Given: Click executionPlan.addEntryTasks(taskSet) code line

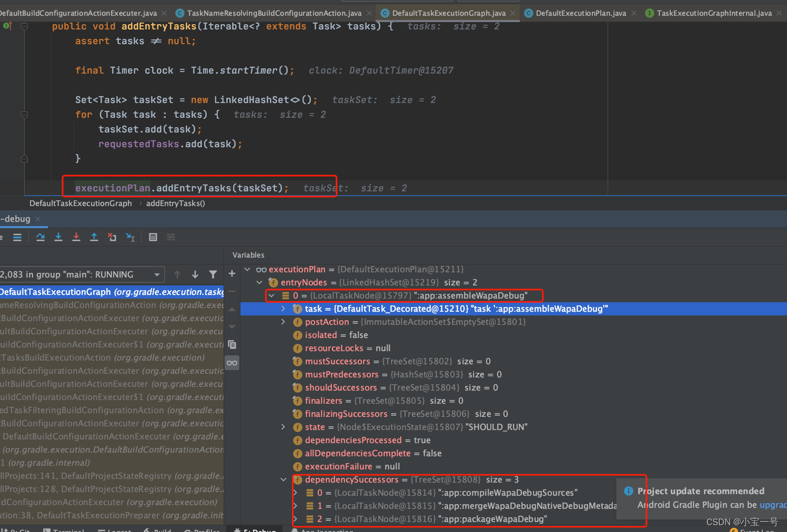Looking at the screenshot, I should point(181,188).
